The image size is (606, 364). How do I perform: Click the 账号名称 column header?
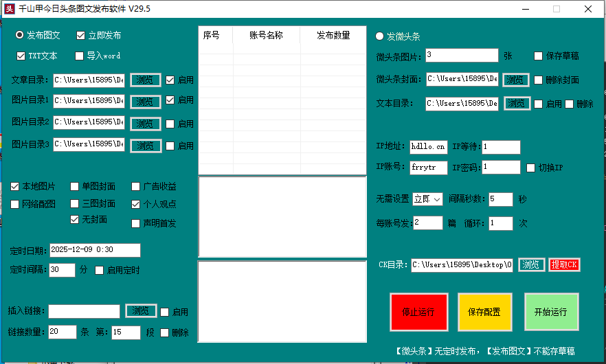pyautogui.click(x=266, y=35)
